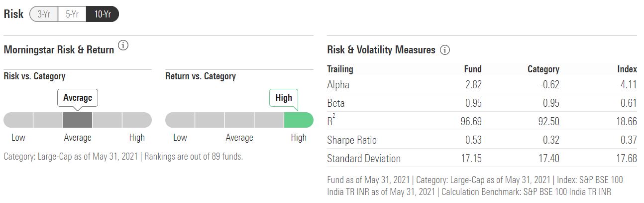644x203 pixels.
Task: Select the 3-Yr period toggle
Action: (44, 14)
